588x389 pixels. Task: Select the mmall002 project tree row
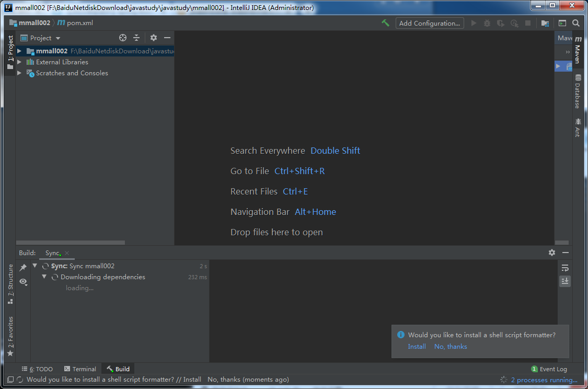pyautogui.click(x=95, y=51)
